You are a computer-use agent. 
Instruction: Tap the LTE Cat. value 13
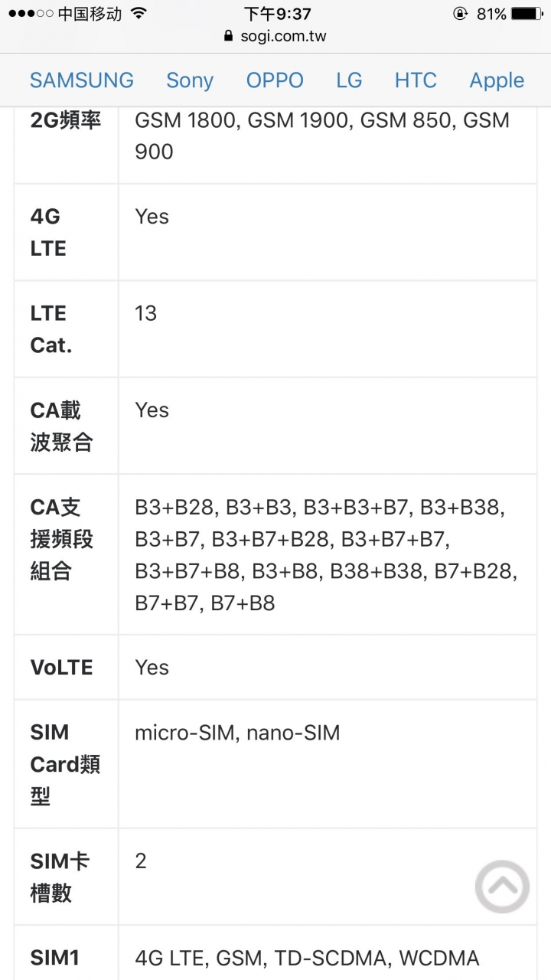[145, 313]
